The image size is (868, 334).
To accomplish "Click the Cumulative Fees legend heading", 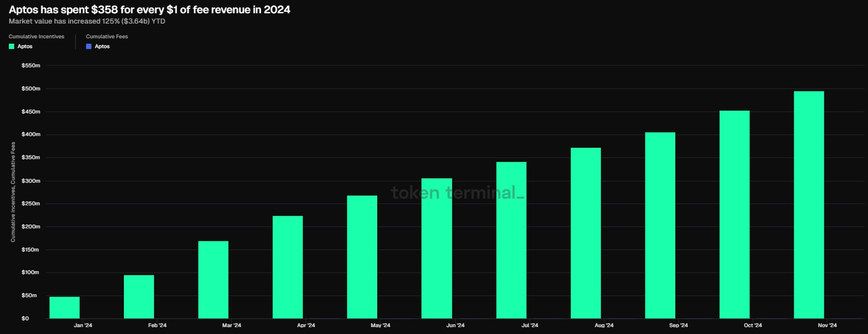I will click(107, 37).
